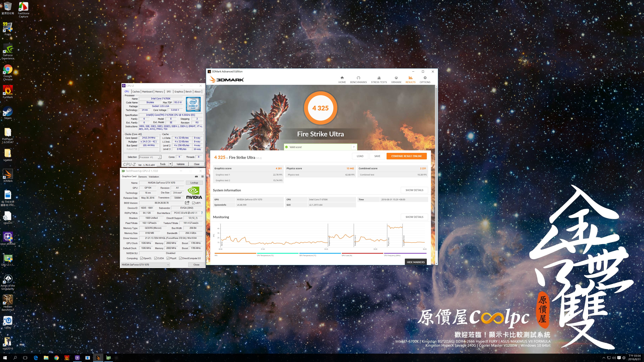Switch to SPD tab in CPU-Z
Viewport: 644px width, 362px height.
pos(169,92)
